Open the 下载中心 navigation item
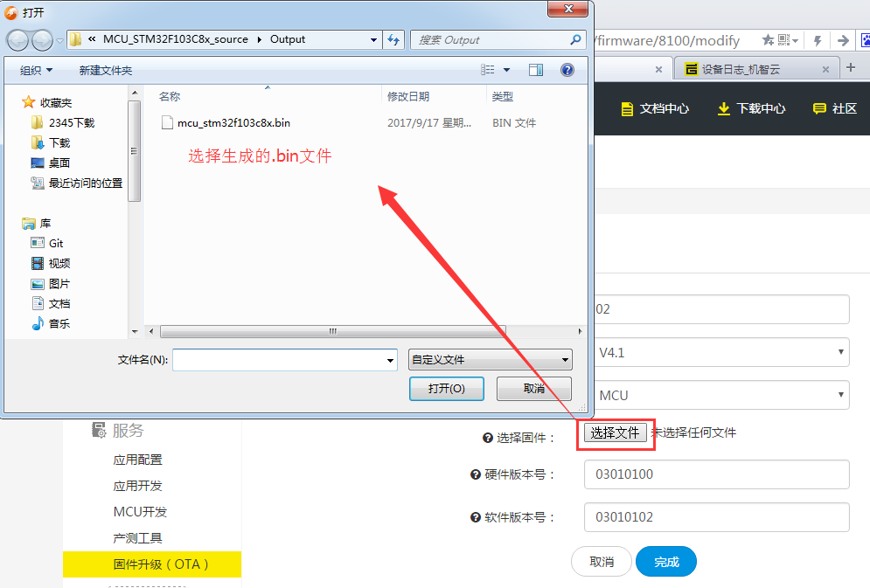The height and width of the screenshot is (588, 870). (x=751, y=108)
